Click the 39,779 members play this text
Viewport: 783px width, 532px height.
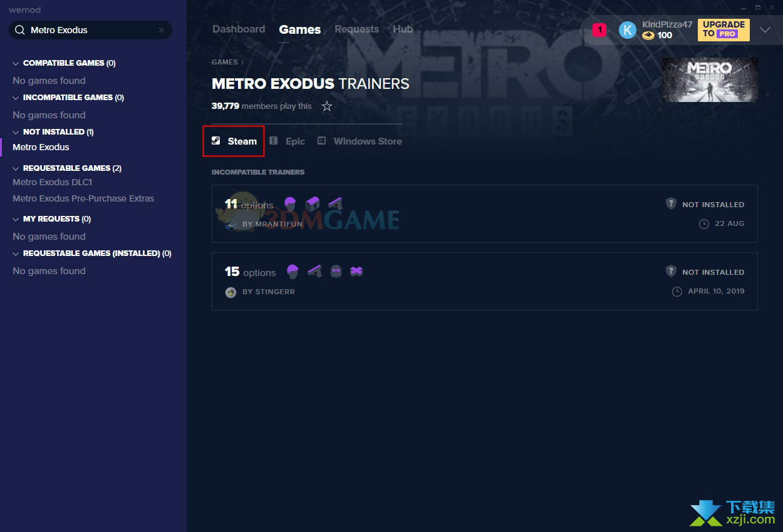(x=262, y=106)
